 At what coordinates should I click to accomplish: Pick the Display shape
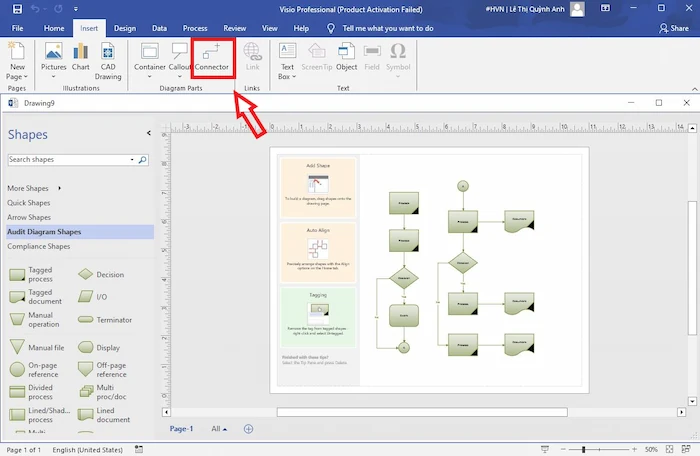tap(99, 347)
